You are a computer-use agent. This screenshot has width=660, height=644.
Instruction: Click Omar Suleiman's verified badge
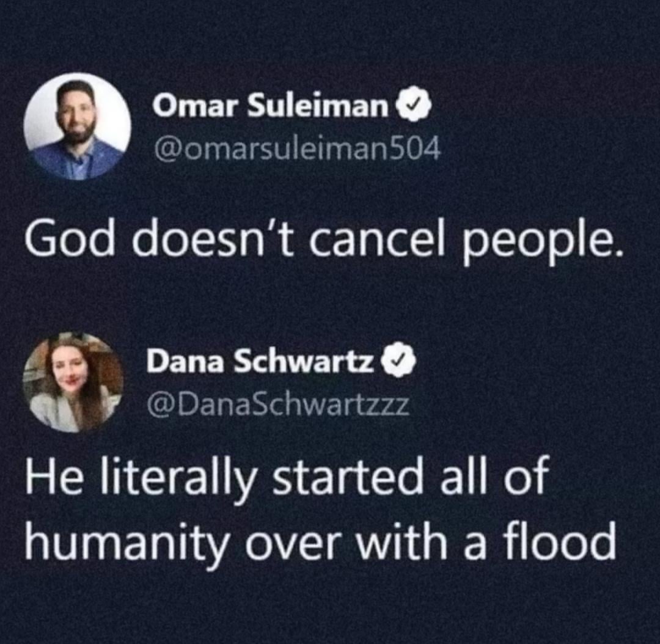416,108
